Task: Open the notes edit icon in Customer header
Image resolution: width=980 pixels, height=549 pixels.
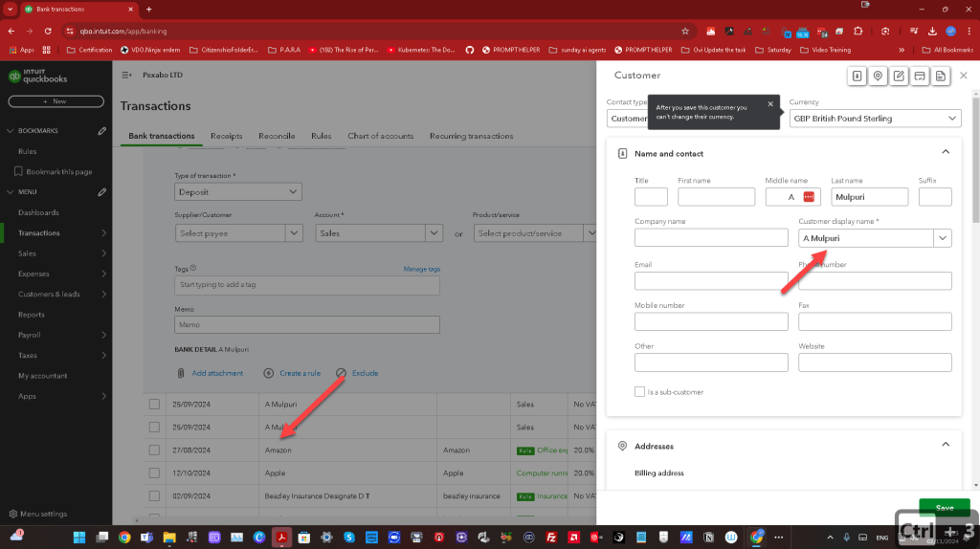Action: [x=899, y=76]
